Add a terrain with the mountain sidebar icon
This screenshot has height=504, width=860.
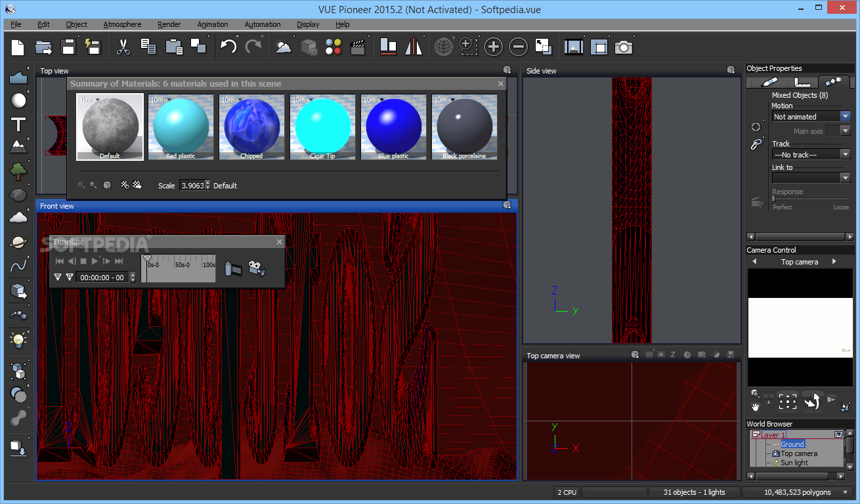click(18, 146)
